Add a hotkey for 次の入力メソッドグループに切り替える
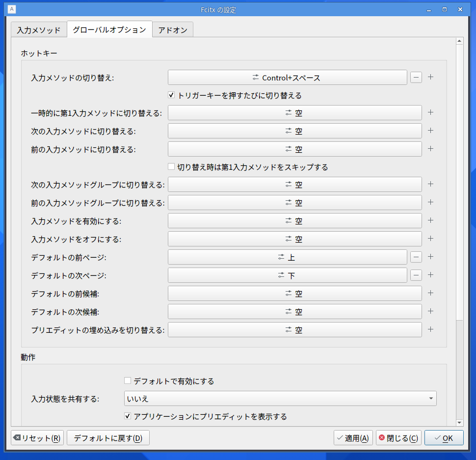 [430, 184]
